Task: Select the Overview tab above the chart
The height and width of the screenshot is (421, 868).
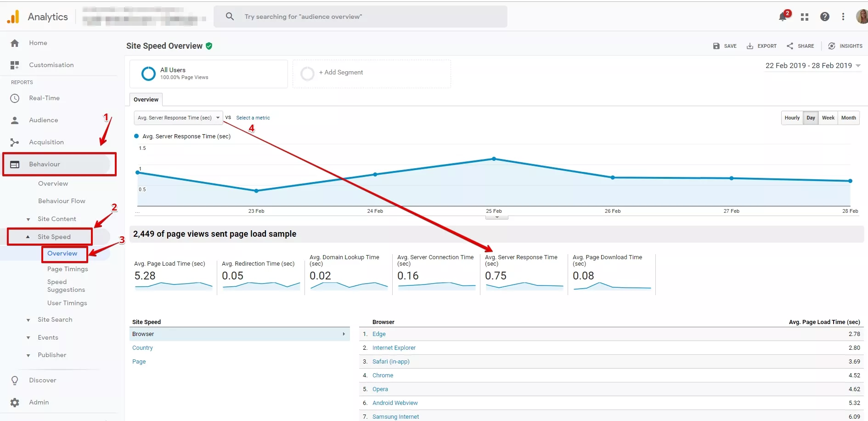Action: tap(146, 100)
